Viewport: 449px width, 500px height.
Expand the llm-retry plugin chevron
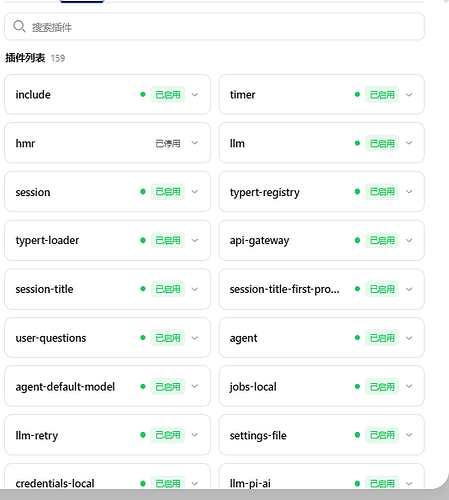tap(195, 435)
